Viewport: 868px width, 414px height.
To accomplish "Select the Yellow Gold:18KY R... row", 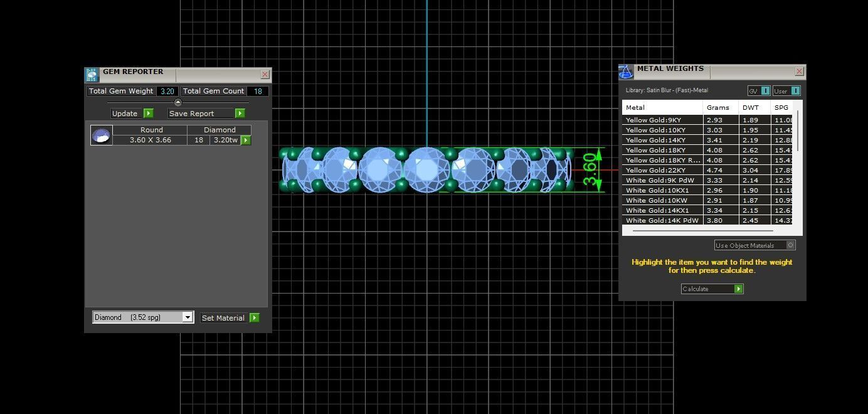I will (709, 160).
